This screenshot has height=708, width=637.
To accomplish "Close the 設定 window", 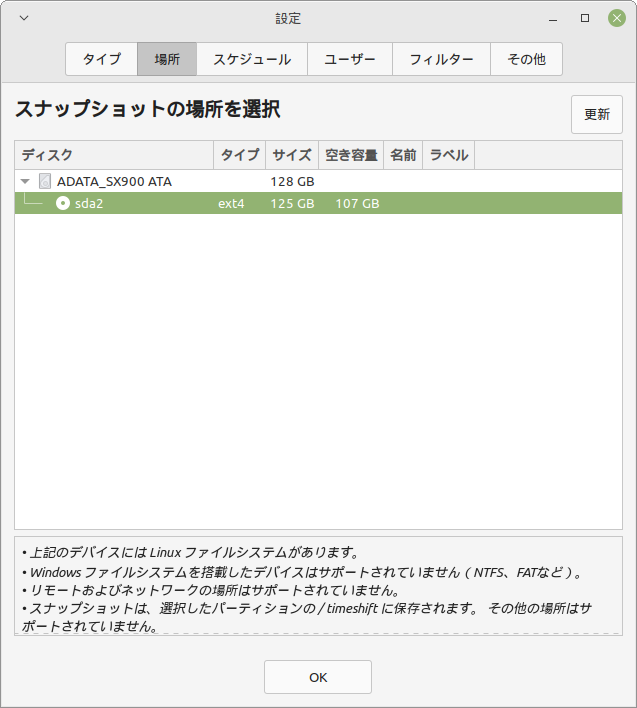I will [x=617, y=18].
